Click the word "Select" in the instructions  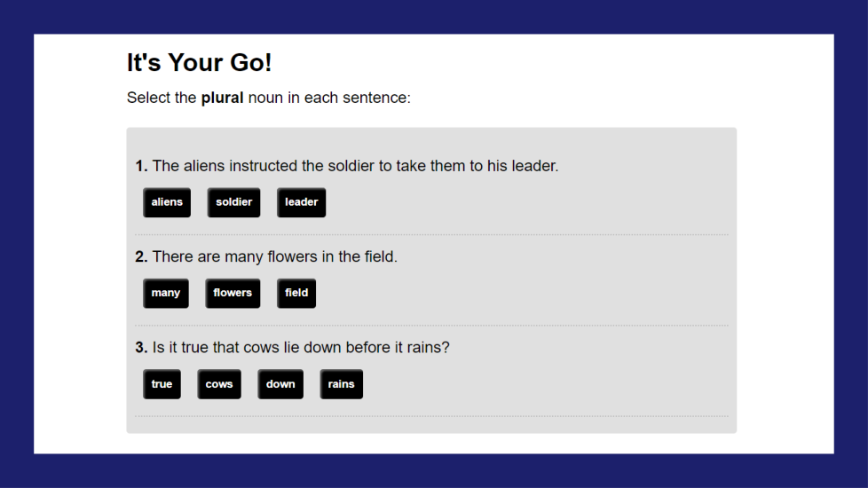click(x=148, y=98)
